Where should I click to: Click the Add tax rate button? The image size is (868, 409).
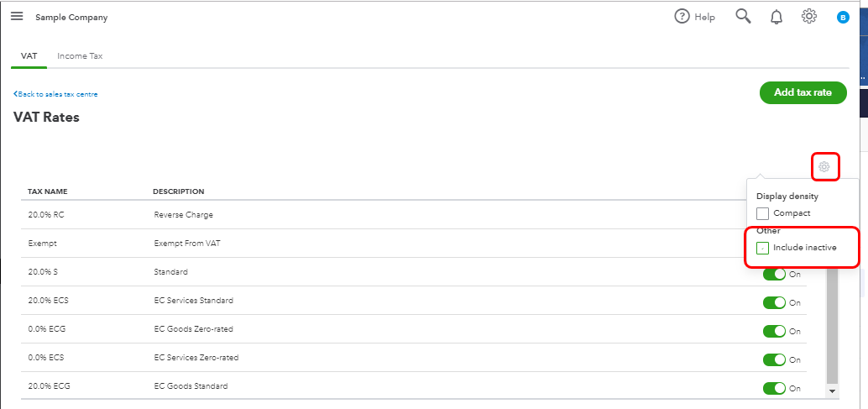pyautogui.click(x=803, y=92)
